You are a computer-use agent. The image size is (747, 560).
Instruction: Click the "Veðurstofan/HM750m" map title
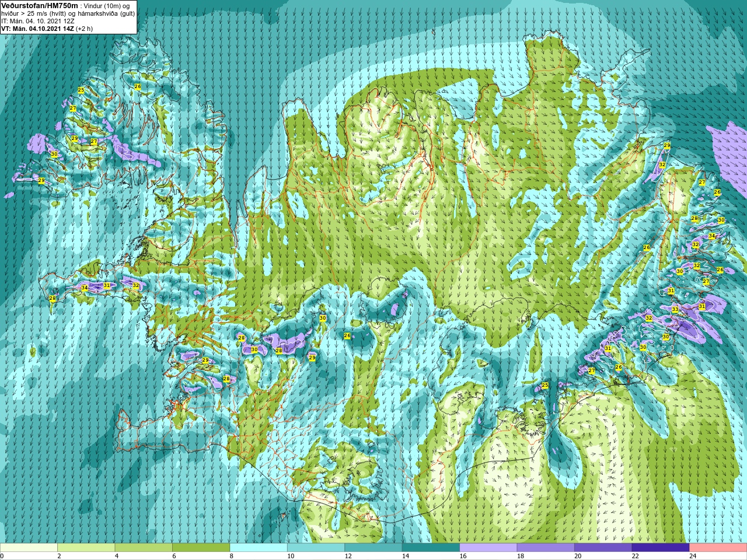click(39, 5)
